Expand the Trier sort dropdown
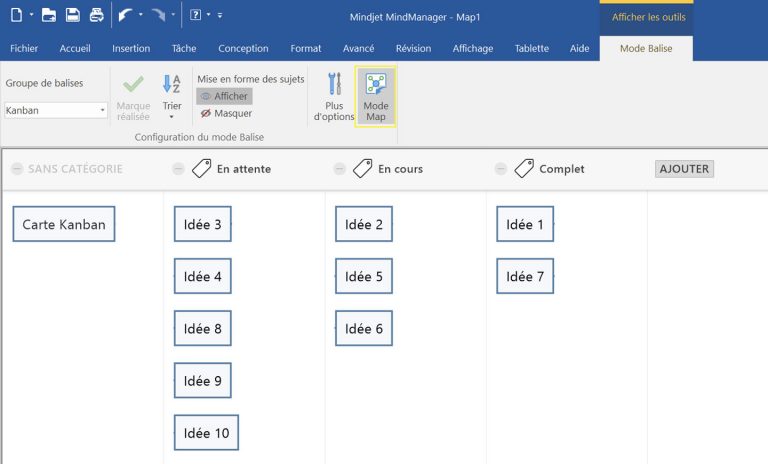The height and width of the screenshot is (464, 768). point(171,117)
